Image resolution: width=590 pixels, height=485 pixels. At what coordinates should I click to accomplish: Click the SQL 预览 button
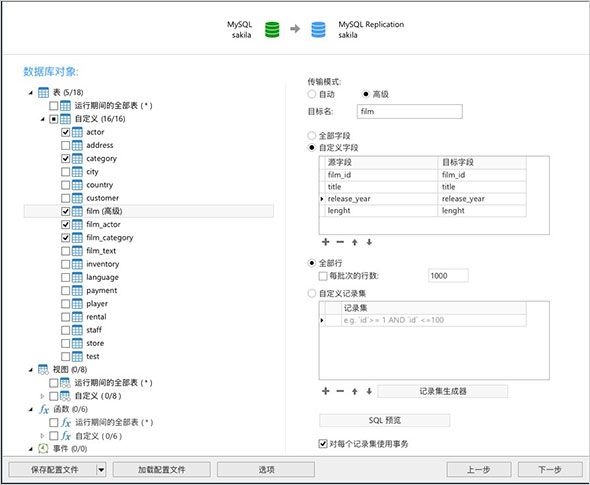[x=384, y=420]
